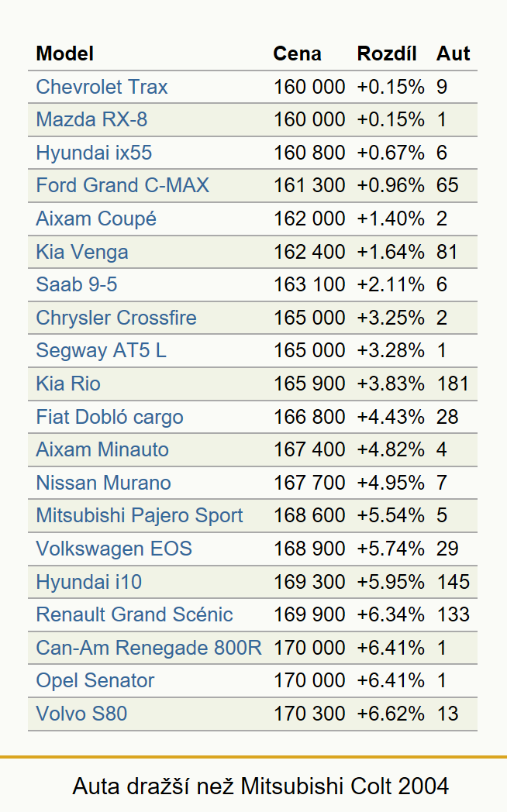
Task: Open the Aixam Minauto link
Action: click(102, 449)
